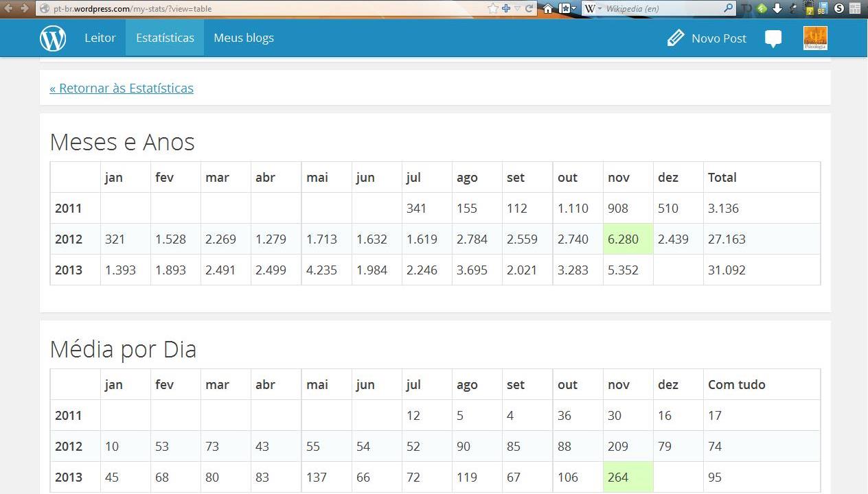
Task: Bookmark page with the star icon
Action: click(x=492, y=8)
